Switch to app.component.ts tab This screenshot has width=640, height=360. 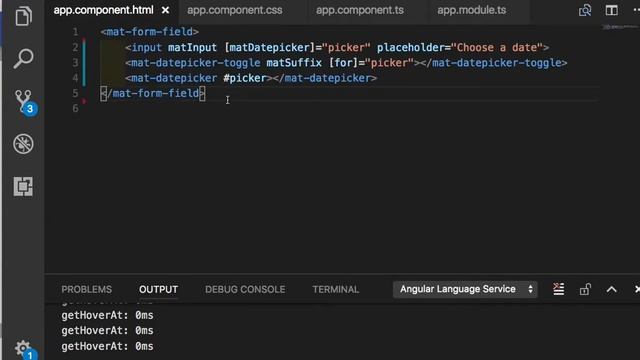pos(360,10)
